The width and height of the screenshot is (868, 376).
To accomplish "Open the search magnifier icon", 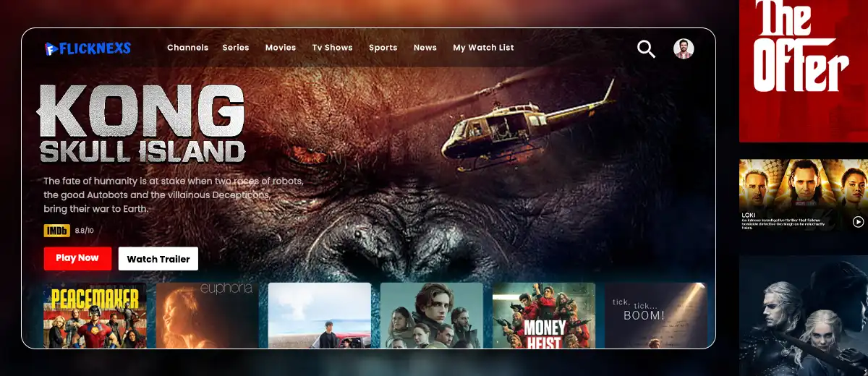I will click(646, 49).
